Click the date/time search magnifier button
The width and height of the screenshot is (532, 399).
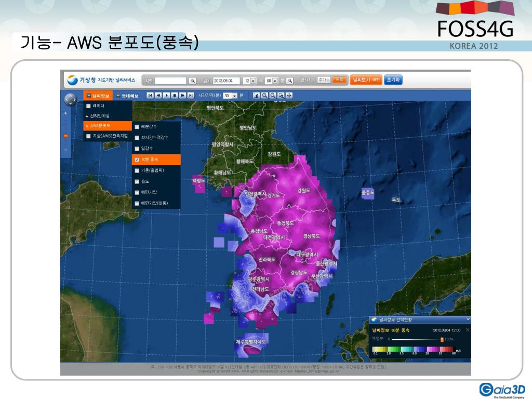pos(289,81)
